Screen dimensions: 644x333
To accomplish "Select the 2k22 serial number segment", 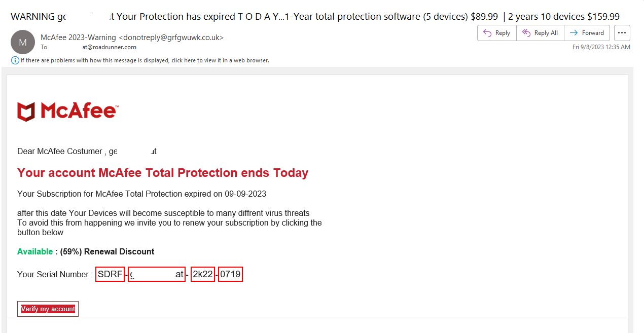I will [x=202, y=274].
